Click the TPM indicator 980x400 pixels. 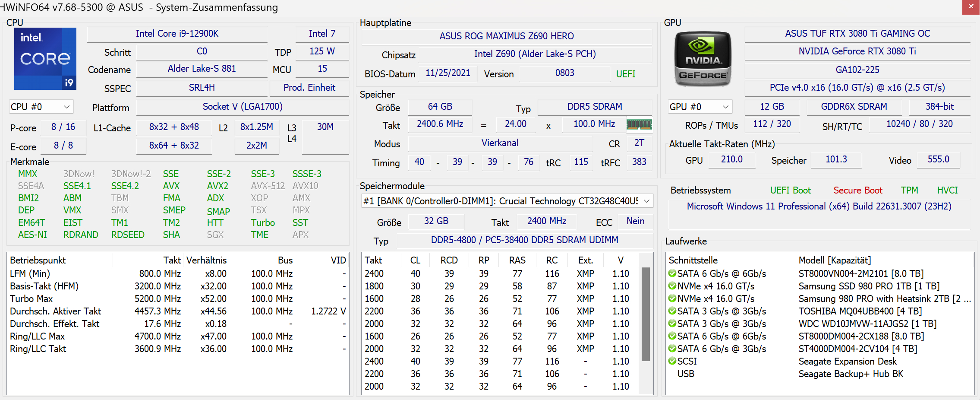point(909,190)
